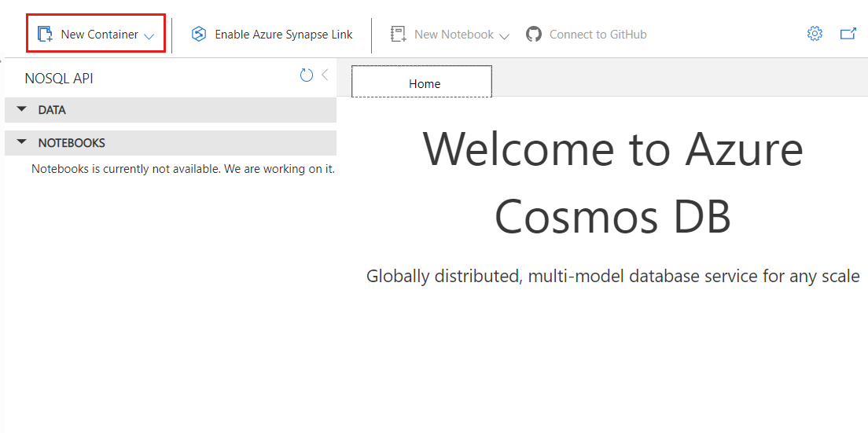Collapse the resource tree side panel
This screenshot has width=868, height=433.
(x=325, y=75)
